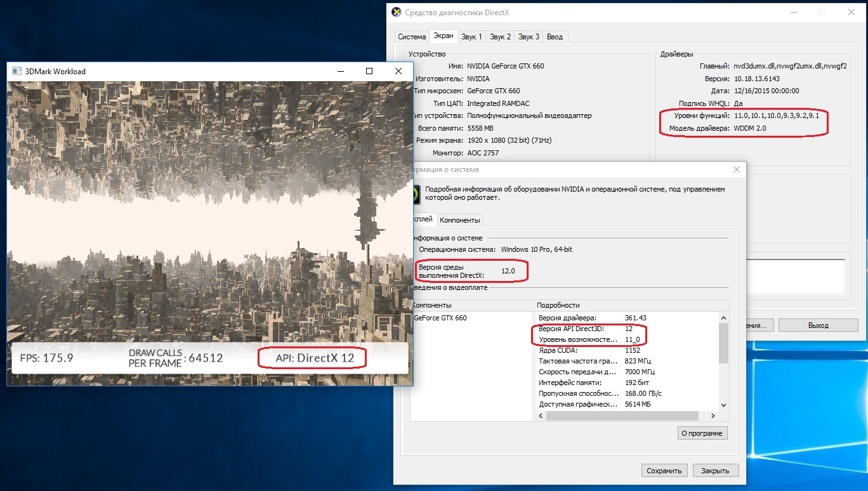Image resolution: width=868 pixels, height=491 pixels.
Task: Click the main driver file list nvd3dumx.dll
Action: click(x=791, y=66)
